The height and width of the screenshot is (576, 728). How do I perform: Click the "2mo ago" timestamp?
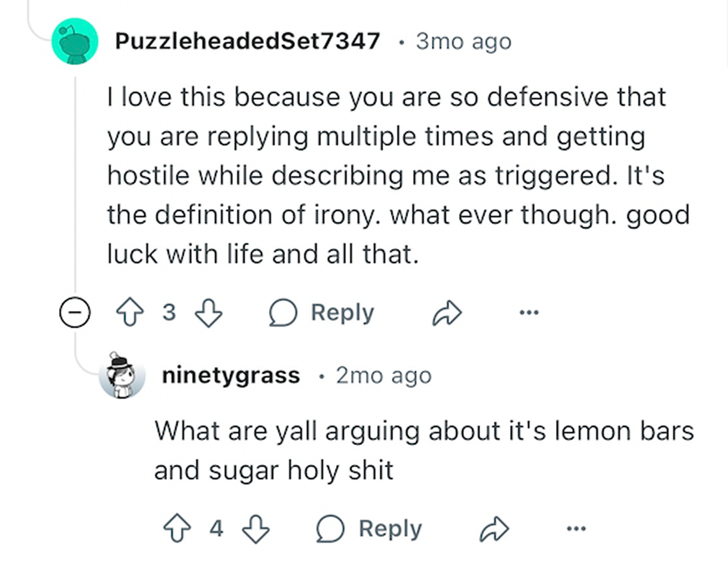(x=383, y=376)
